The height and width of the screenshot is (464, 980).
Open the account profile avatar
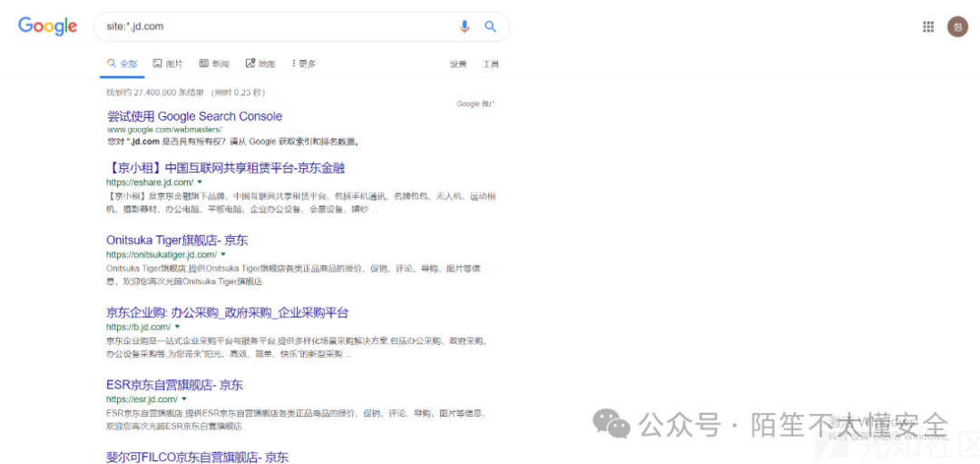point(957,26)
